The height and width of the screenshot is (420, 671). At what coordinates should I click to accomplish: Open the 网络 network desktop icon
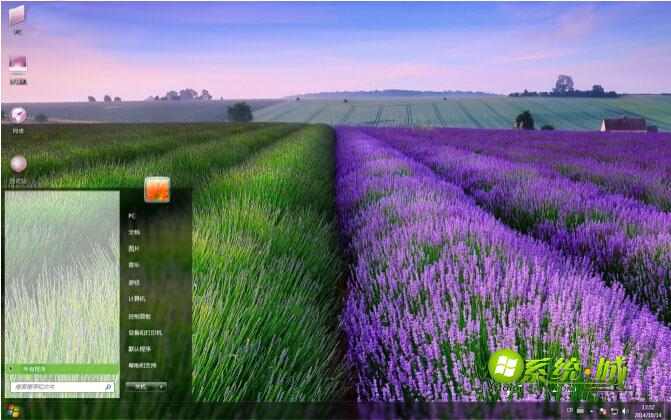[x=18, y=115]
